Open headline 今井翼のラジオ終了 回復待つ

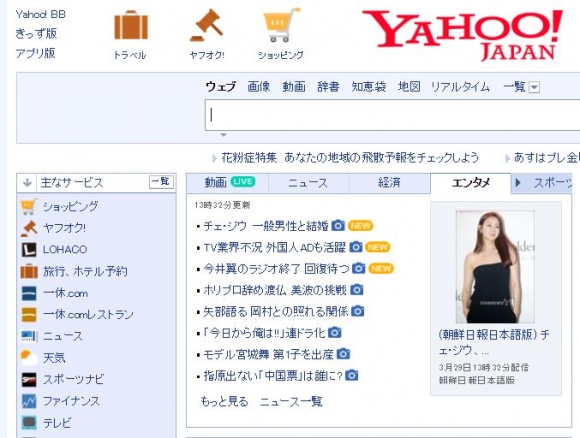pyautogui.click(x=276, y=269)
